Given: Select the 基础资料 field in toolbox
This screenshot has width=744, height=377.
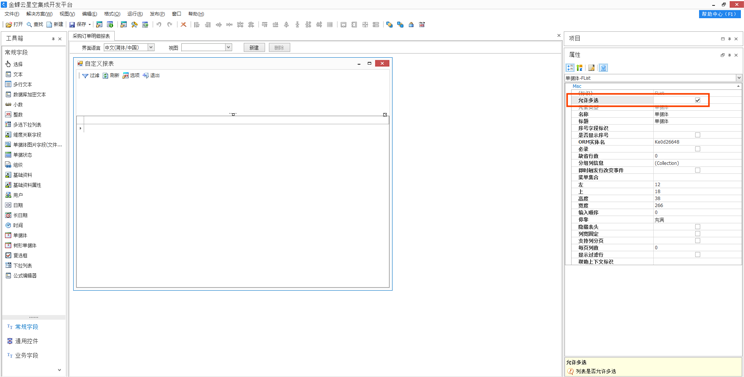Looking at the screenshot, I should click(19, 175).
